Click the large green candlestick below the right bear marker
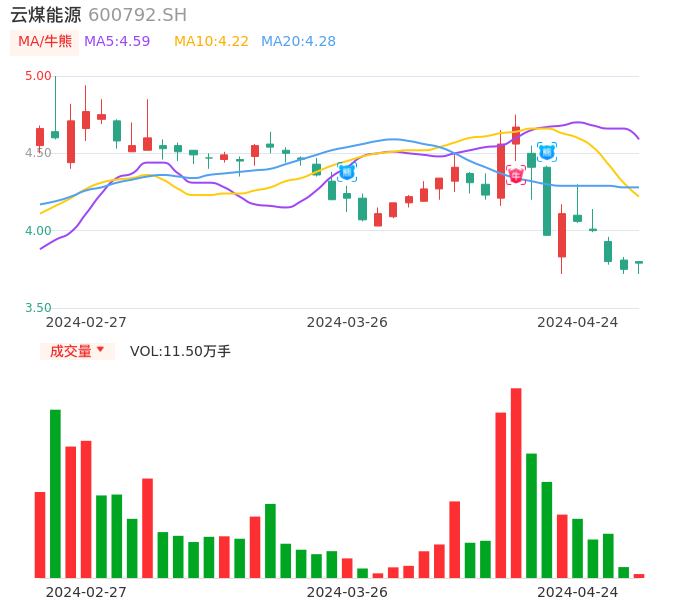The image size is (686, 606). click(x=547, y=201)
